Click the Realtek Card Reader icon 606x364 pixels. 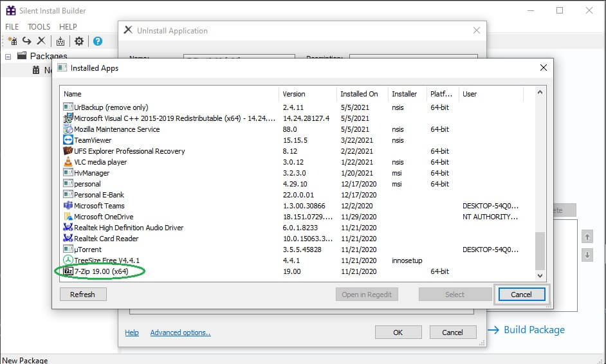pos(68,238)
